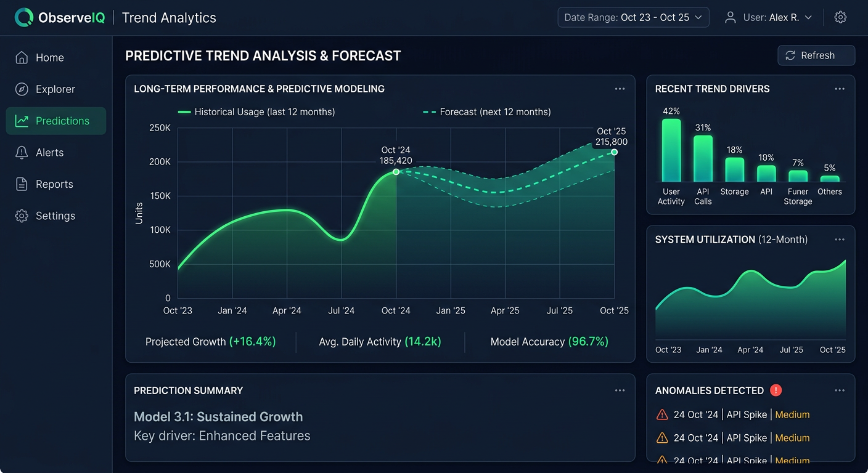Open Alerts via the bell icon
868x473 pixels.
[22, 152]
